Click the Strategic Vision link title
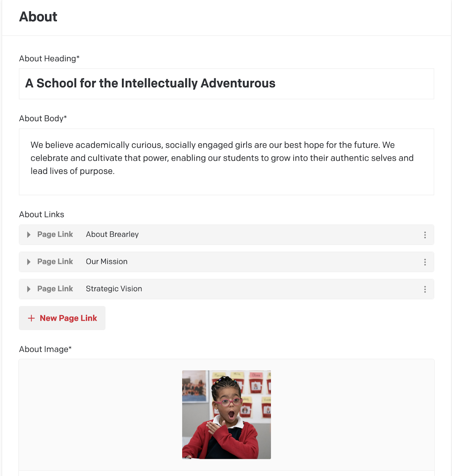Screen dimensions: 452x476 [114, 289]
